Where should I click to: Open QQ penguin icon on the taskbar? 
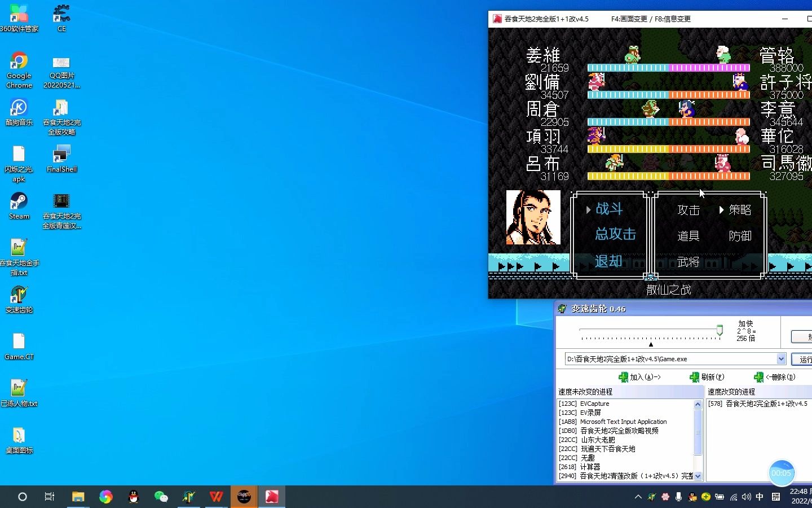(134, 497)
